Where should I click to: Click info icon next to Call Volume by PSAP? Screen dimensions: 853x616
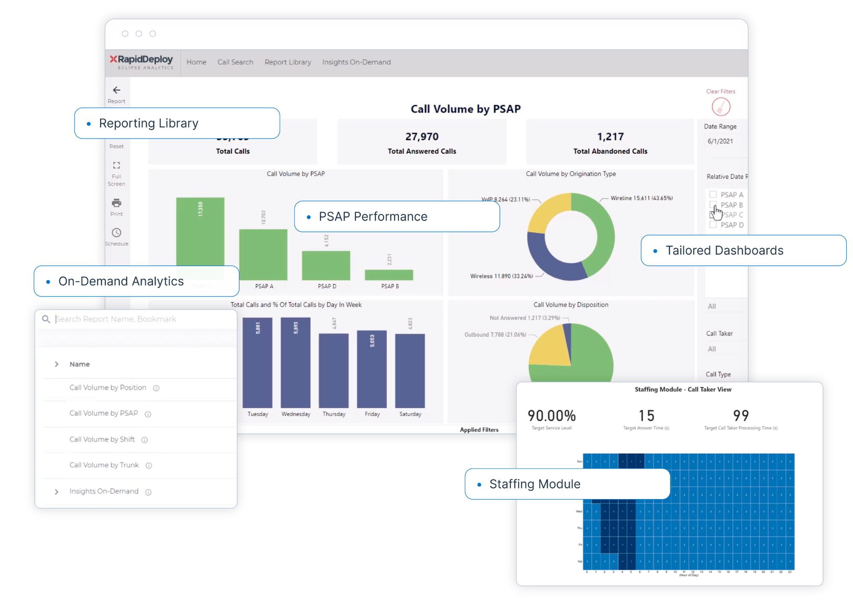point(148,414)
